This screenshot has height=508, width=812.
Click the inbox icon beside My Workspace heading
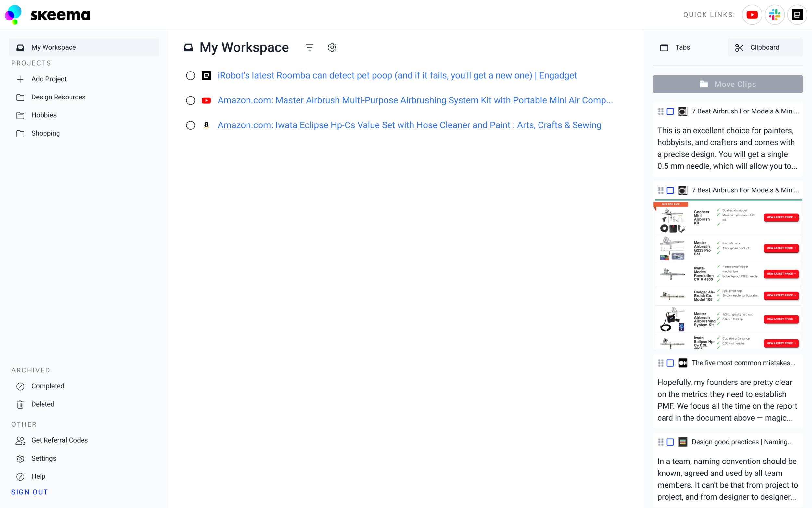(188, 47)
